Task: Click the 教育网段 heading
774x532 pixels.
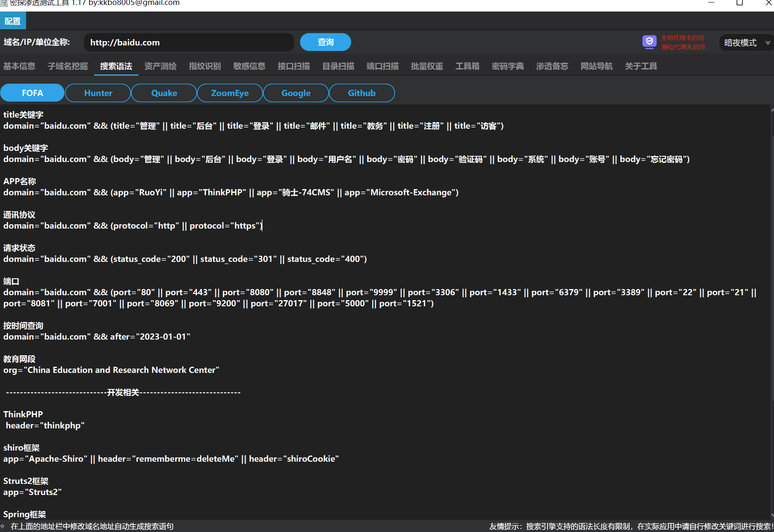Action: pyautogui.click(x=19, y=359)
